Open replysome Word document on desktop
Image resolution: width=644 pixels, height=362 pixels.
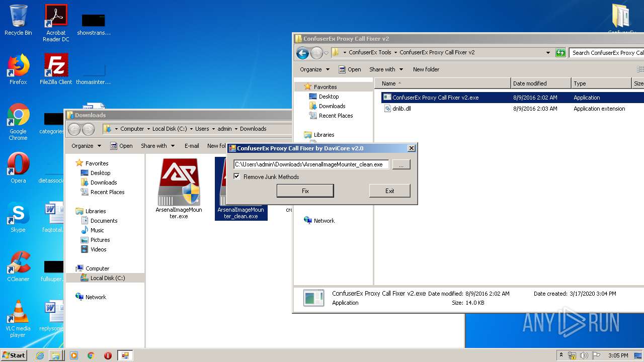pos(53,316)
